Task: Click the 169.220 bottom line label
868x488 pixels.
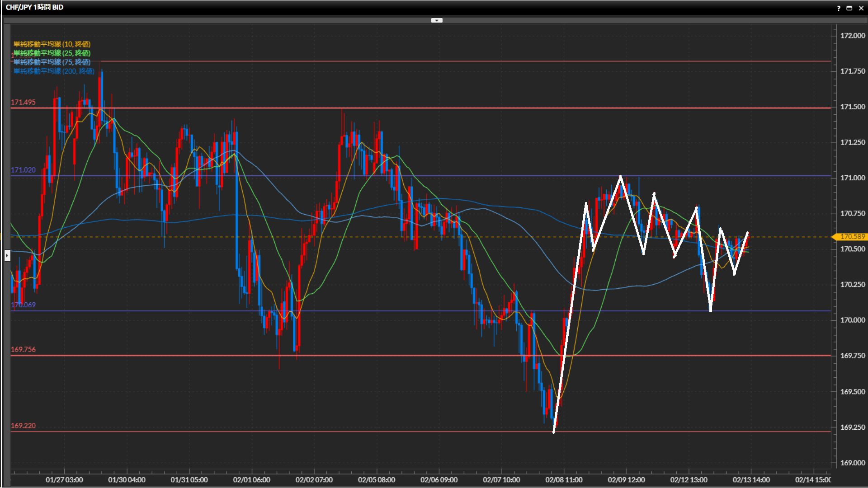Action: coord(23,426)
